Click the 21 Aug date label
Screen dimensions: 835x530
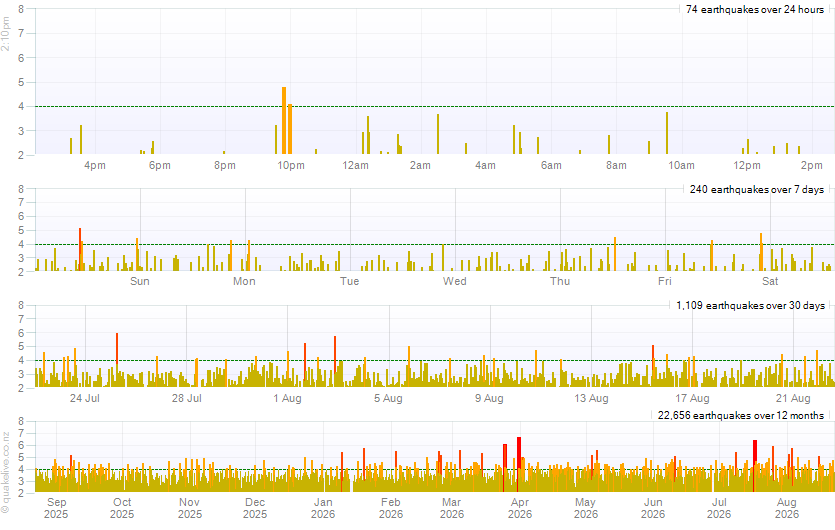(x=793, y=398)
